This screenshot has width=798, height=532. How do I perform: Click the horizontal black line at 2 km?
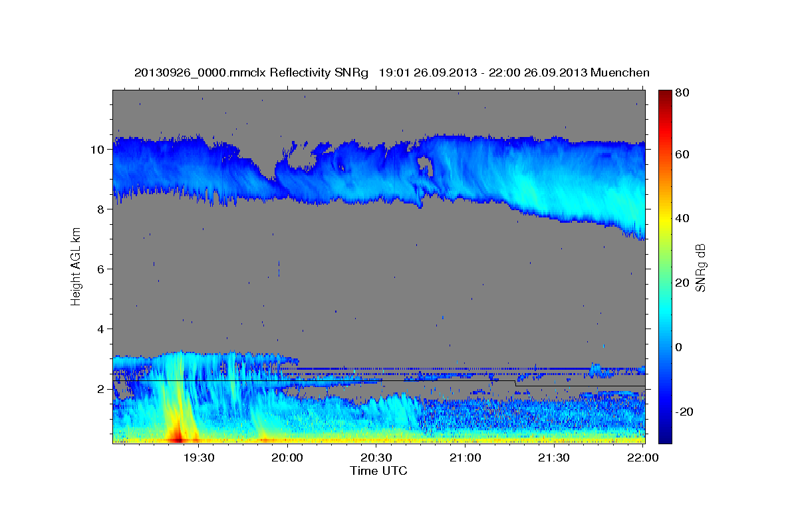pyautogui.click(x=379, y=382)
